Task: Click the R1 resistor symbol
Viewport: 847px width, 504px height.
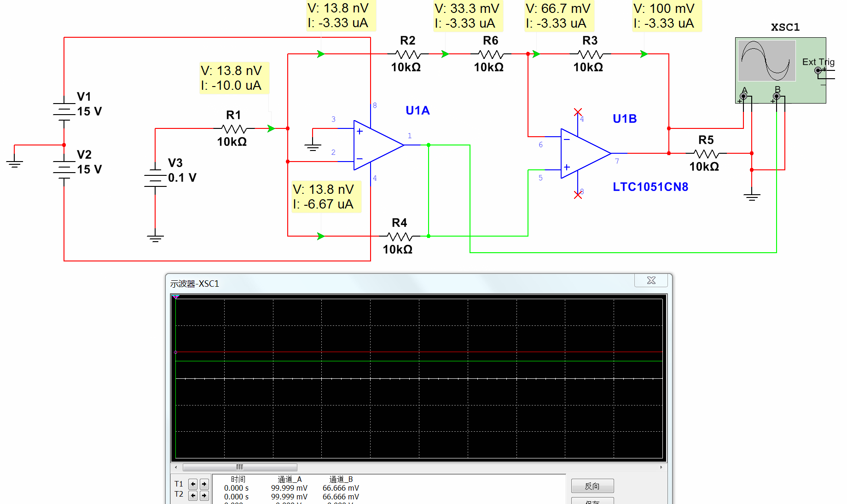Action: coord(234,129)
